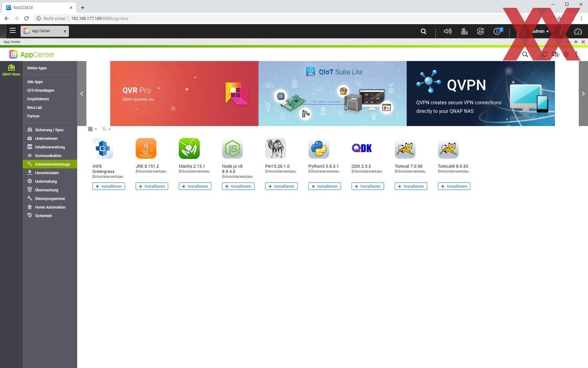The image size is (588, 368).
Task: Install Perl 5.26.1.0
Action: pyautogui.click(x=281, y=186)
